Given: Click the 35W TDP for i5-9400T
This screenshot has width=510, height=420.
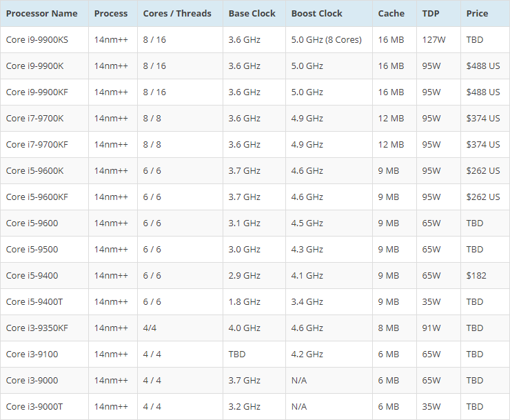Looking at the screenshot, I should 431,302.
